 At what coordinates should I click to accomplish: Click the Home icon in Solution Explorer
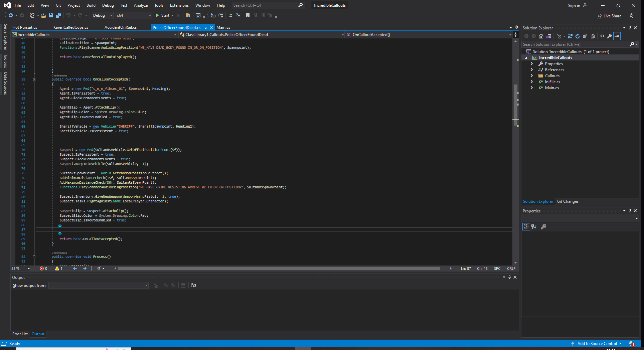click(541, 36)
